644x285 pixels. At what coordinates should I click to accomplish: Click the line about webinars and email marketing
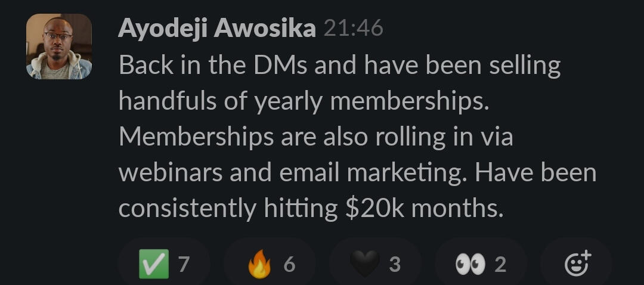pyautogui.click(x=357, y=173)
